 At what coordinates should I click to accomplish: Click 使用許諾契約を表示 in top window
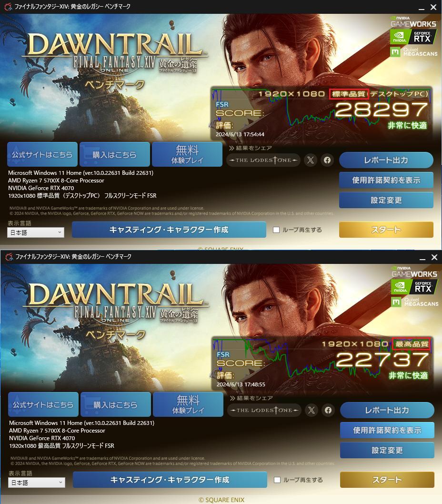tap(386, 180)
